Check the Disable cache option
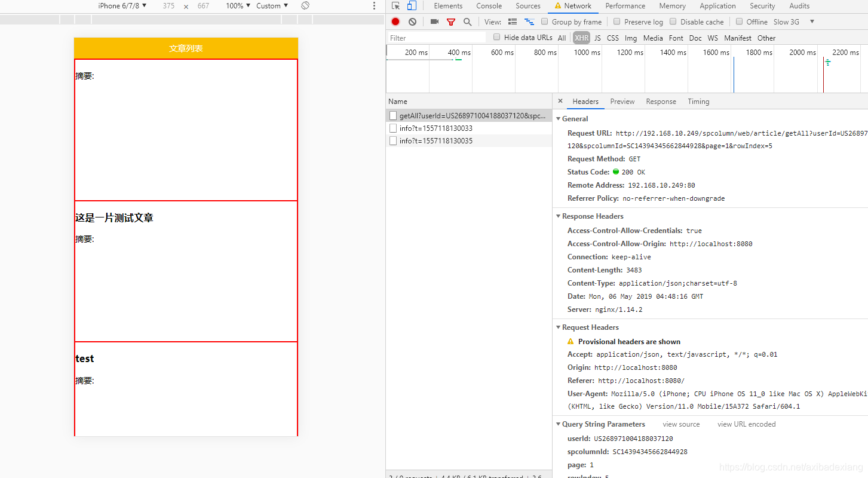Image resolution: width=868 pixels, height=478 pixels. pos(673,22)
